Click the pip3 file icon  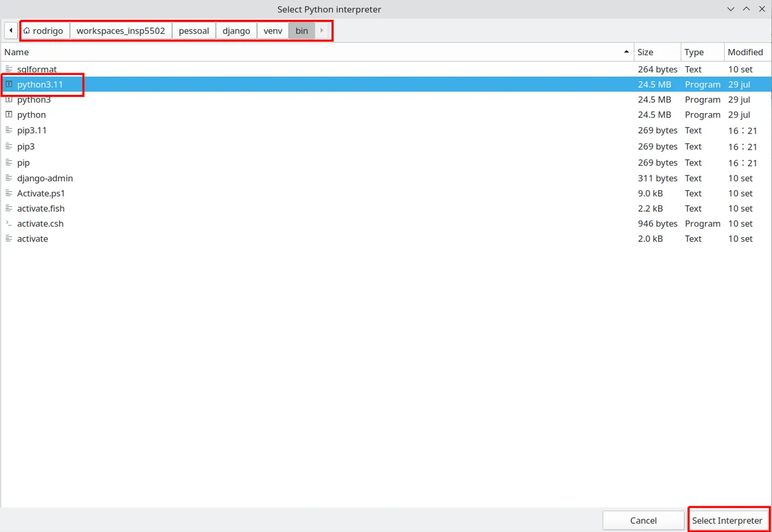(9, 147)
